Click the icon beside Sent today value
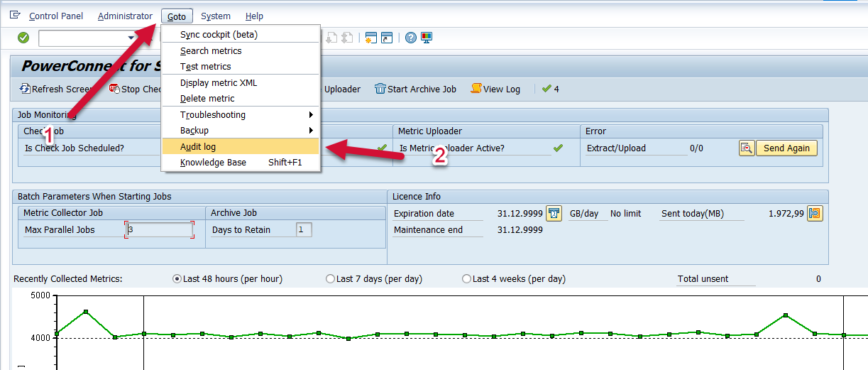868x370 pixels. tap(815, 213)
